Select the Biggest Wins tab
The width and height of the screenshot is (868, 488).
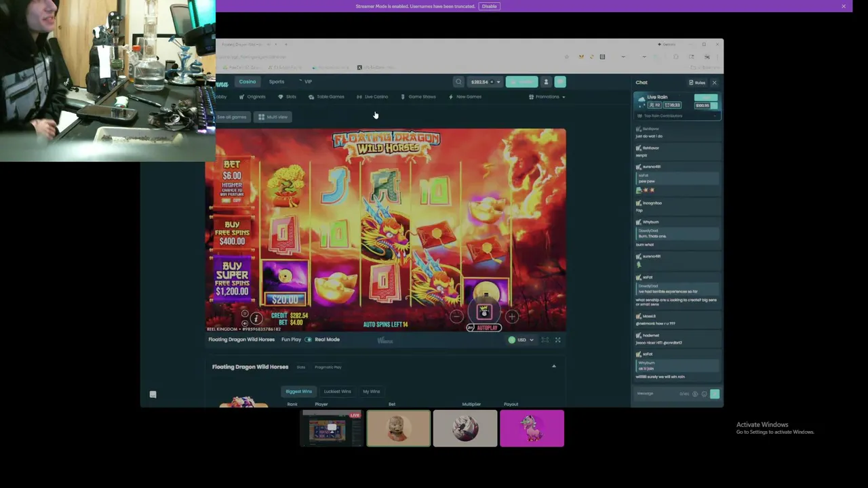coord(298,392)
